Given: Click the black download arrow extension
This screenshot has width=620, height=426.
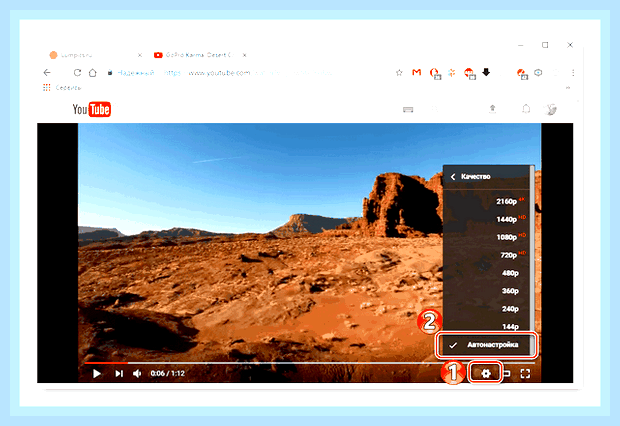Looking at the screenshot, I should (x=486, y=72).
